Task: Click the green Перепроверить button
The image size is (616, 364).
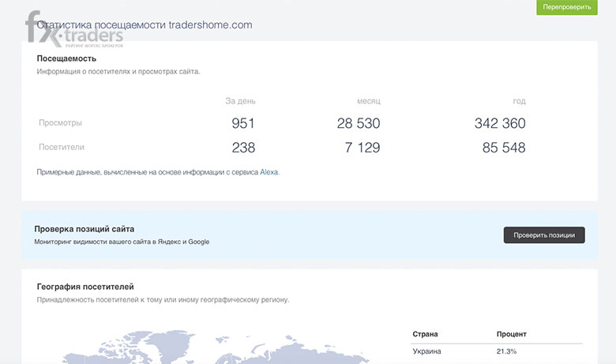Action: click(x=567, y=7)
